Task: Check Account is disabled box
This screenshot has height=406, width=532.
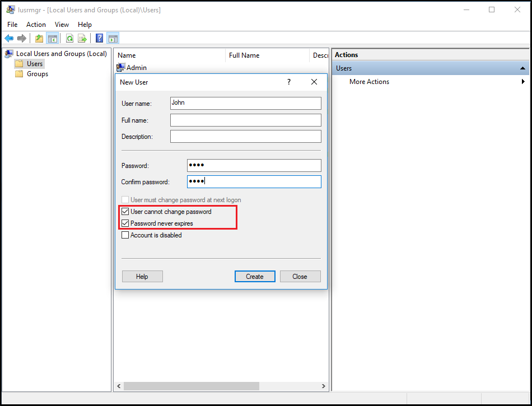Action: tap(125, 235)
